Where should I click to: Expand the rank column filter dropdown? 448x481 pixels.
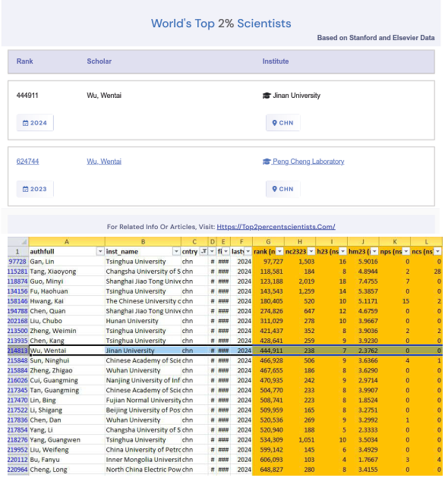click(x=280, y=252)
